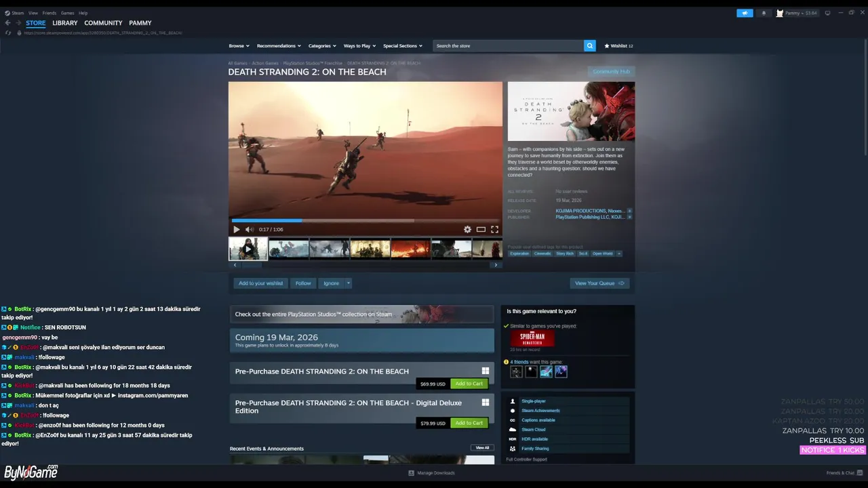This screenshot has height=488, width=868.
Task: Toggle theater mode on the video player
Action: tap(481, 229)
